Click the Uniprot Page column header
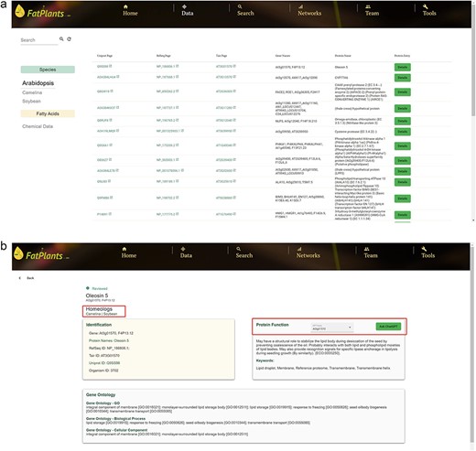Viewport: 476px width, 451px height. point(104,56)
